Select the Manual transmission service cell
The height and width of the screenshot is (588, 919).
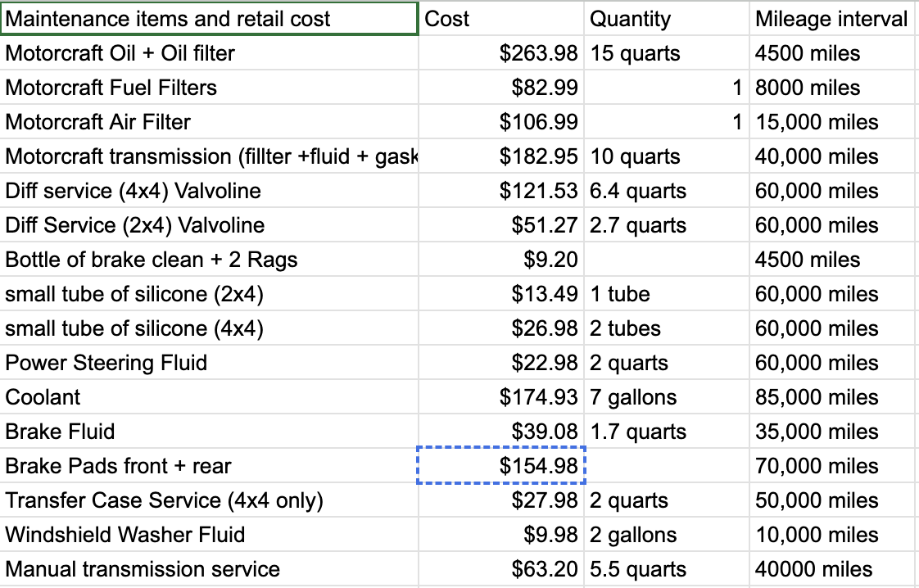pyautogui.click(x=209, y=568)
